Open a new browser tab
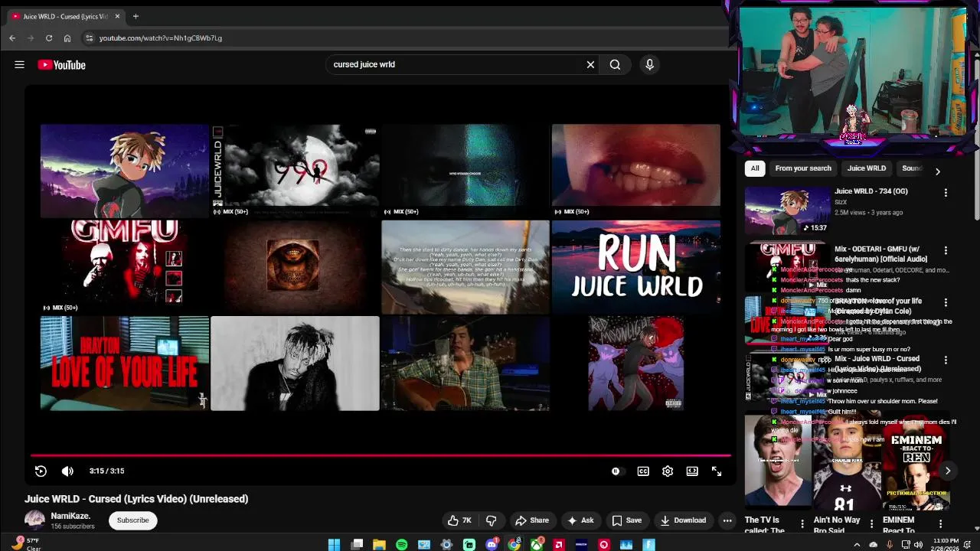 point(136,16)
